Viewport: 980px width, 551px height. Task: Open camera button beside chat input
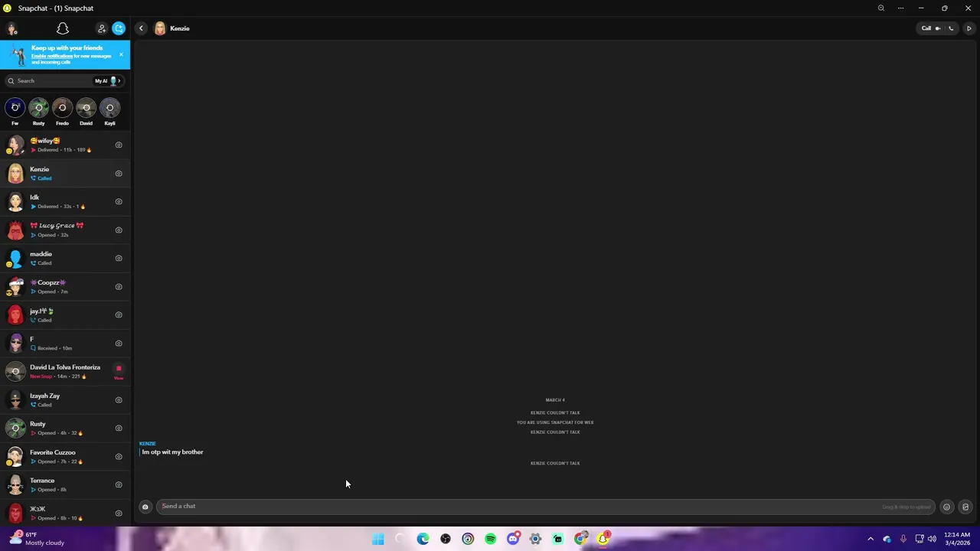[145, 507]
